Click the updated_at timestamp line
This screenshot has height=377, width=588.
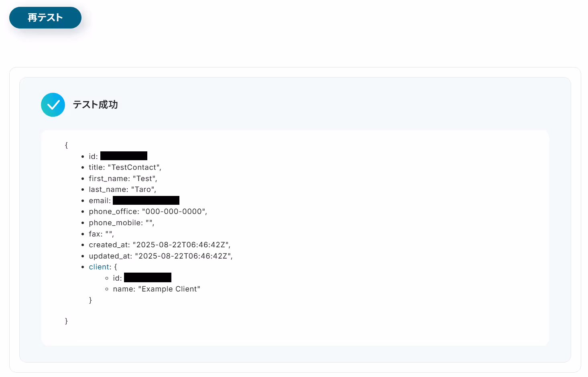161,256
